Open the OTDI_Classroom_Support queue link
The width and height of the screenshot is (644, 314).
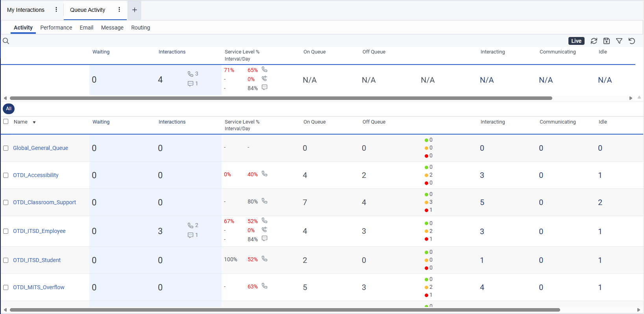pos(44,202)
